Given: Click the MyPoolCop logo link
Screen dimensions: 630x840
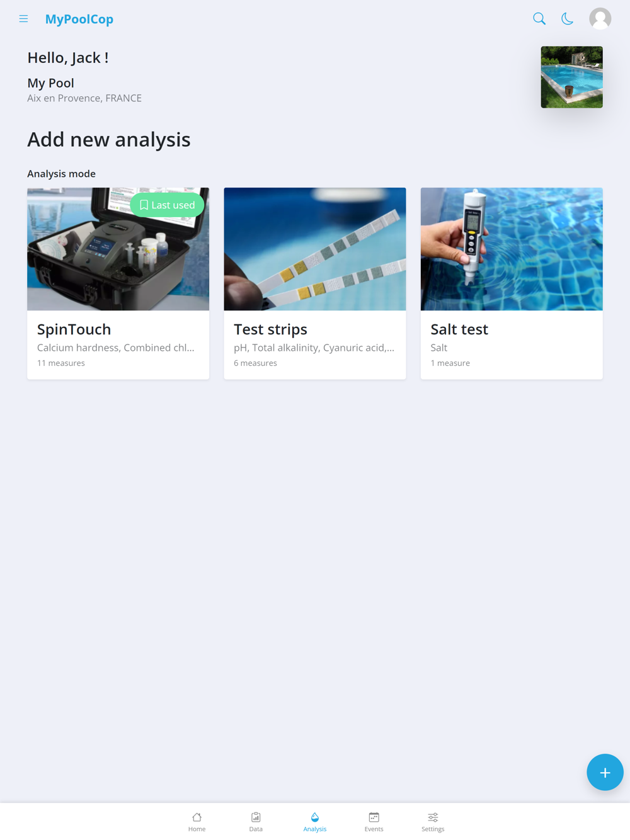Looking at the screenshot, I should tap(79, 19).
